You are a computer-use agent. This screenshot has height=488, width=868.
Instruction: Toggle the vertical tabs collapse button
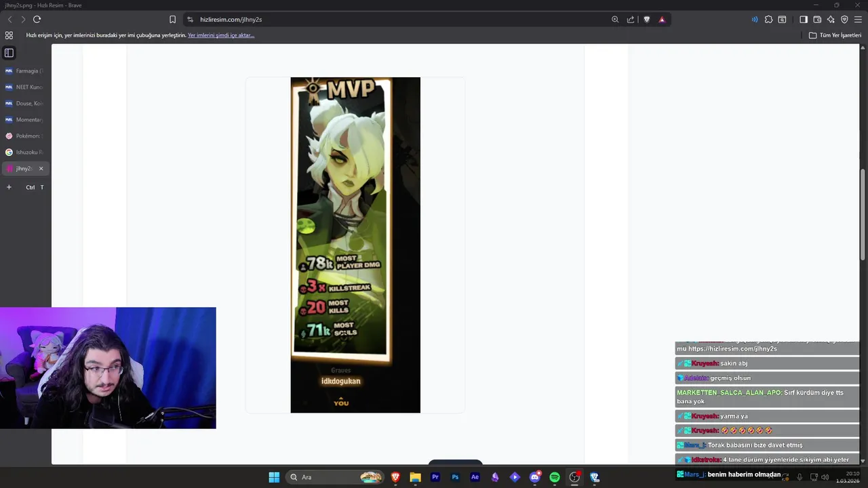9,53
